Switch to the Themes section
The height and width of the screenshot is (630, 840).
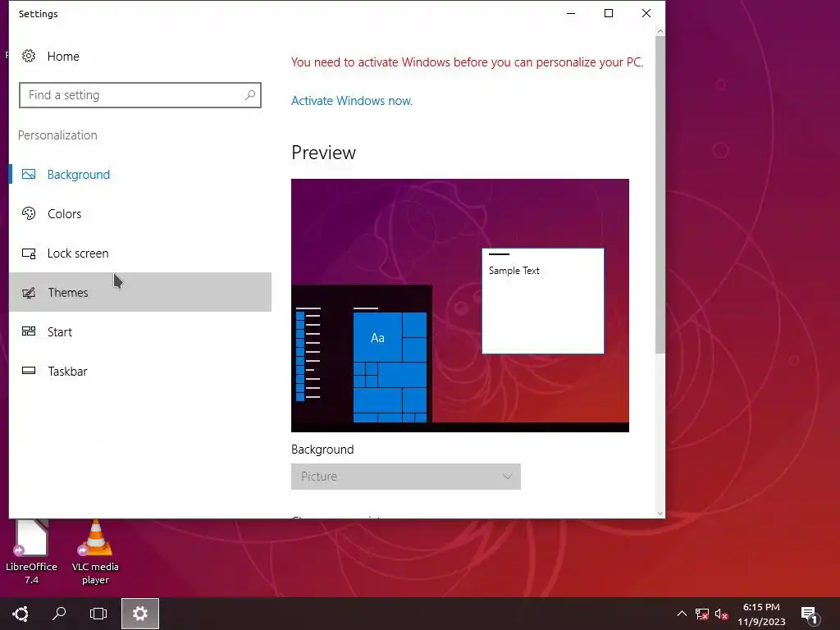click(x=140, y=292)
